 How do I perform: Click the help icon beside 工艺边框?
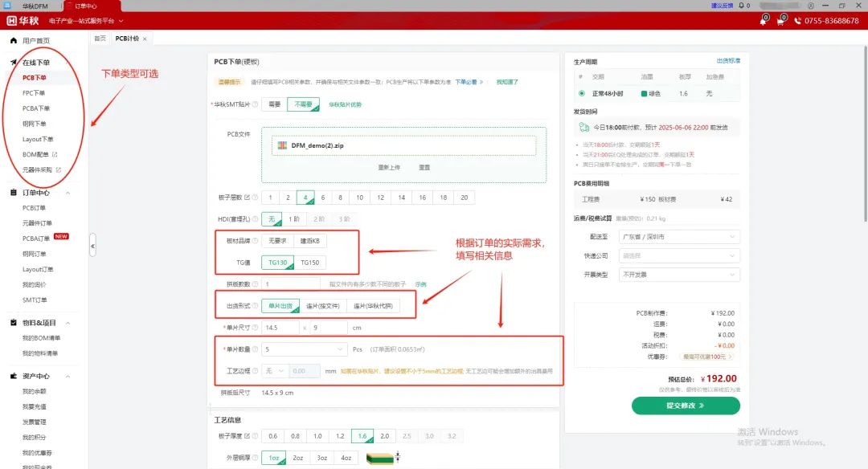pos(256,370)
